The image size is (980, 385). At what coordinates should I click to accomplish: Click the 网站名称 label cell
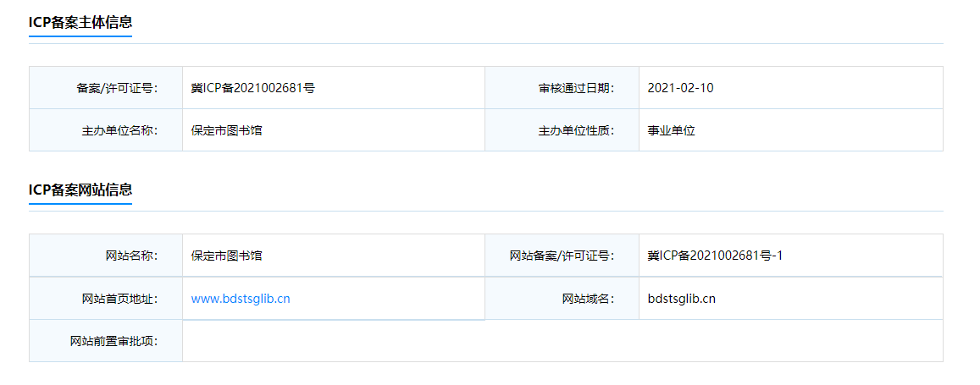coord(106,256)
